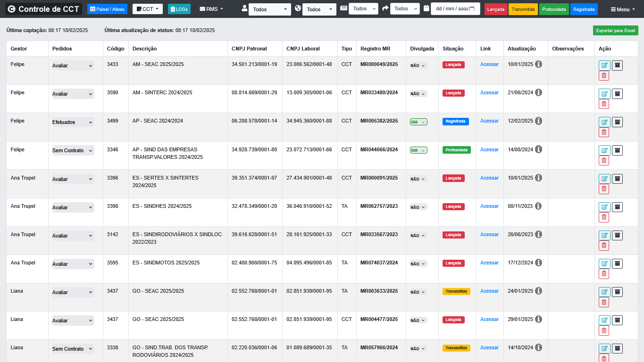Click Acessar link for MR003633/2025
The height and width of the screenshot is (362, 644).
point(489,291)
